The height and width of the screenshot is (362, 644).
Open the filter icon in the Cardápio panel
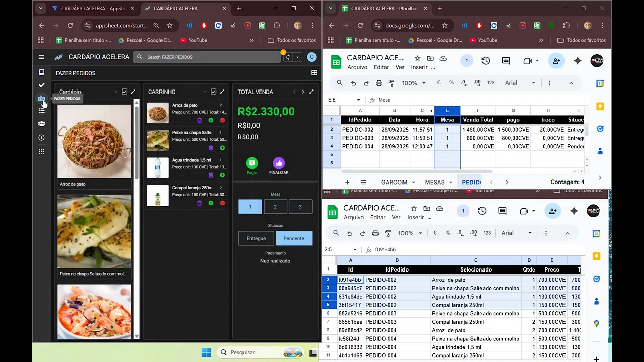point(116,92)
